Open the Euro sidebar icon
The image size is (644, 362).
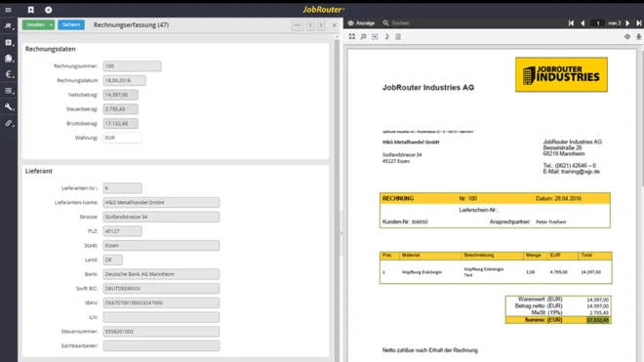(9, 74)
